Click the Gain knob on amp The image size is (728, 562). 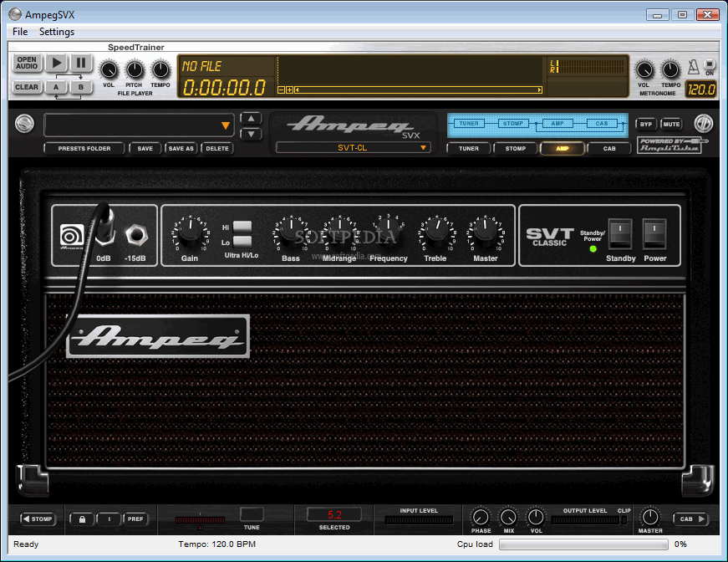(190, 232)
